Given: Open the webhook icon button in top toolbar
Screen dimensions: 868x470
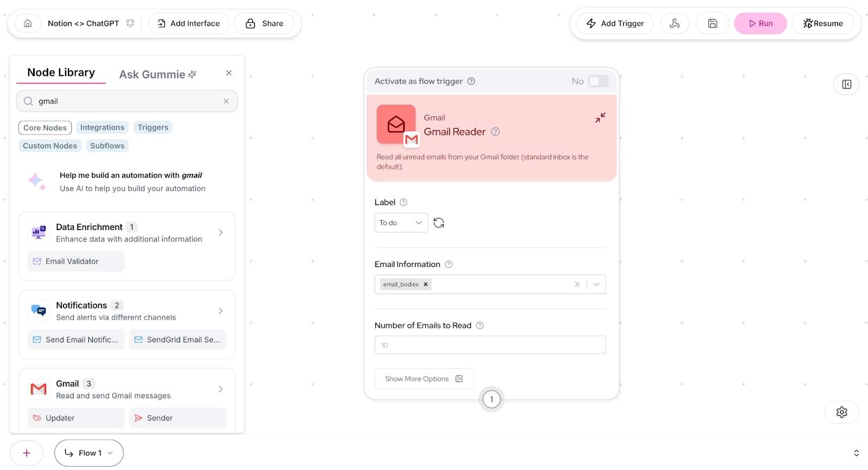Looking at the screenshot, I should (x=674, y=23).
